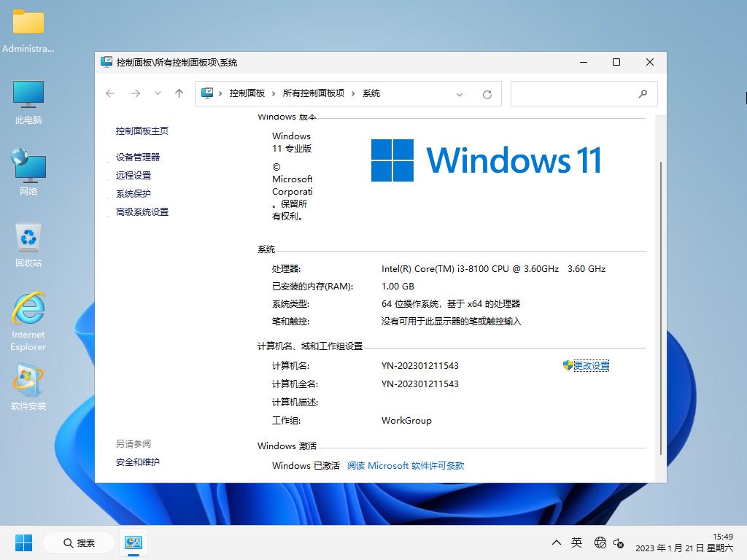Viewport: 747px width, 560px height.
Task: Click the 更改设置 link
Action: click(x=591, y=365)
